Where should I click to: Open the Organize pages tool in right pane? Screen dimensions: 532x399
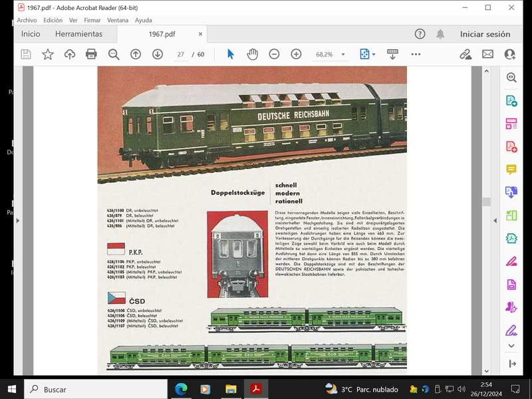pos(511,215)
